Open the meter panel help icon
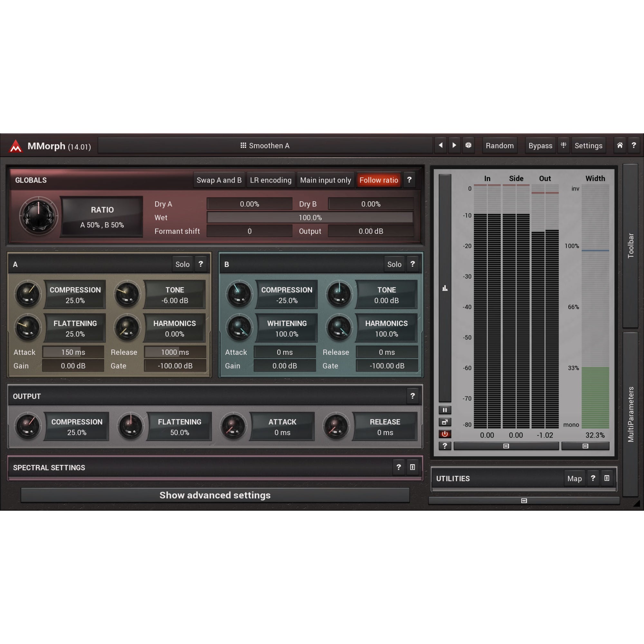 click(445, 446)
